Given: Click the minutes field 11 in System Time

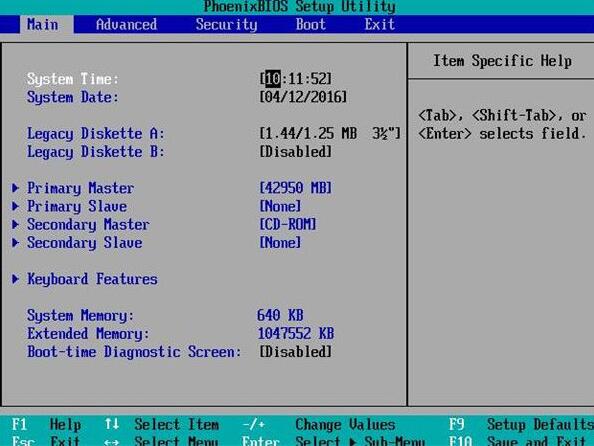Looking at the screenshot, I should pos(295,79).
